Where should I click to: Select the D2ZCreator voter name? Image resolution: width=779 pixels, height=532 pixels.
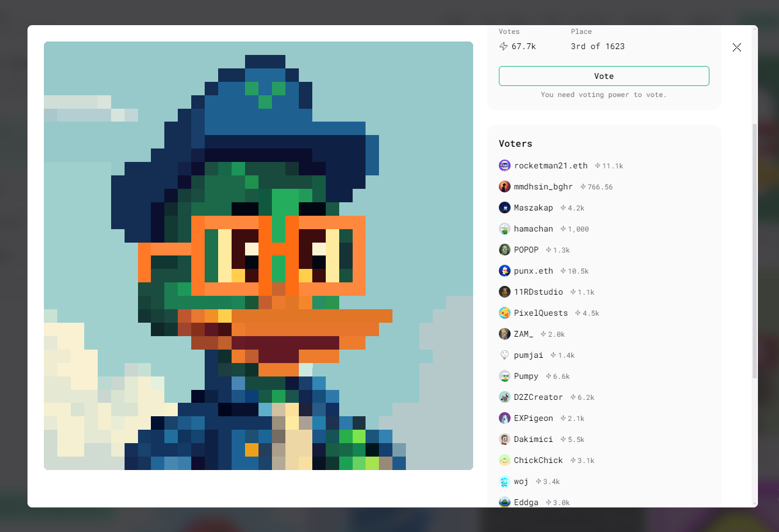coord(539,397)
